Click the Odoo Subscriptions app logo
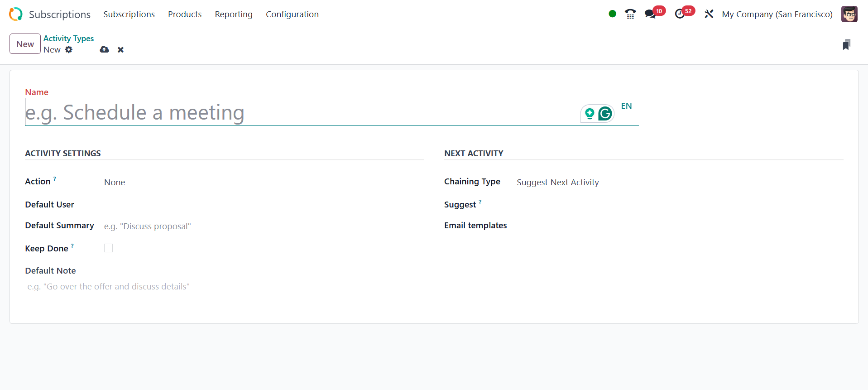The width and height of the screenshot is (868, 390). click(15, 14)
